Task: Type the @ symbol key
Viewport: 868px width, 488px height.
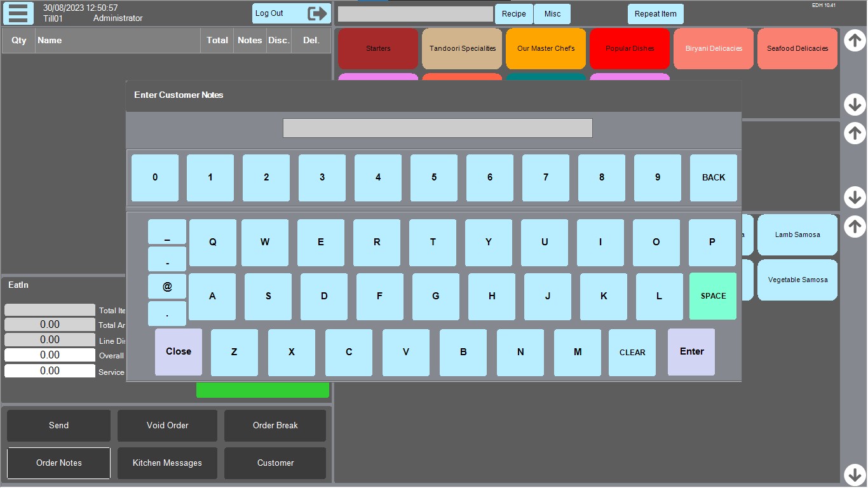Action: click(167, 287)
